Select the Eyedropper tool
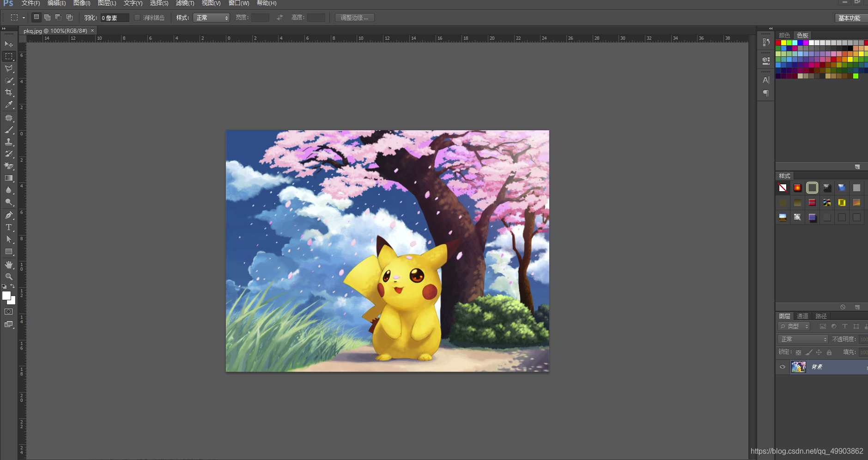Viewport: 868px width, 460px height. coord(9,105)
